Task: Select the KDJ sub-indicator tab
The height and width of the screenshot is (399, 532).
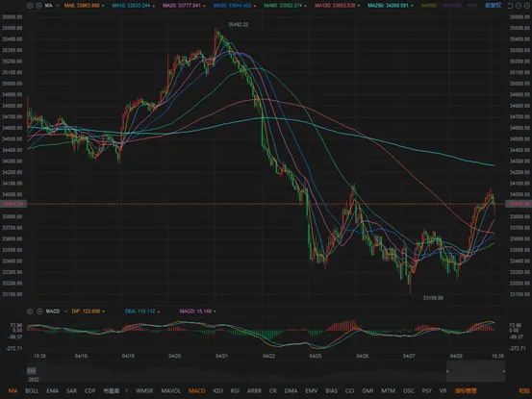Action: click(217, 391)
